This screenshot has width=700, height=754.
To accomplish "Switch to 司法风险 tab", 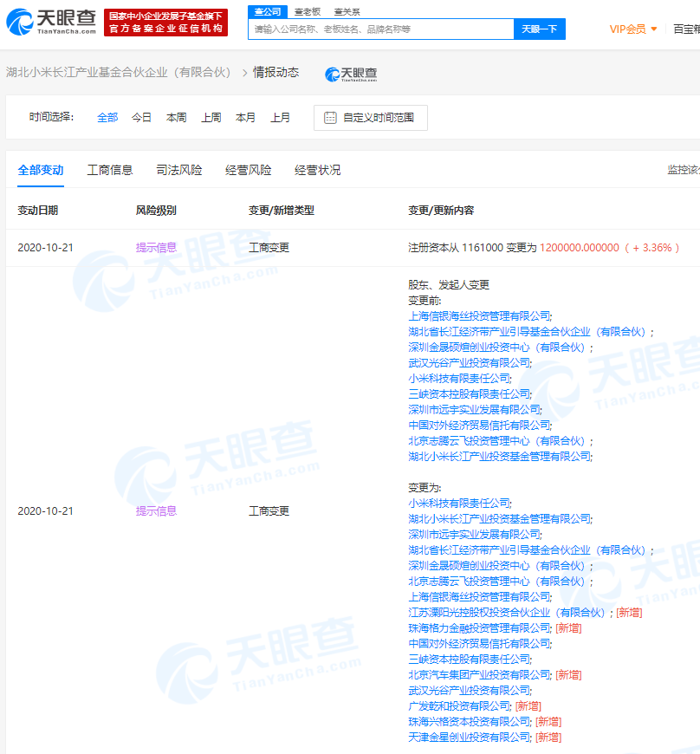I will tap(179, 170).
